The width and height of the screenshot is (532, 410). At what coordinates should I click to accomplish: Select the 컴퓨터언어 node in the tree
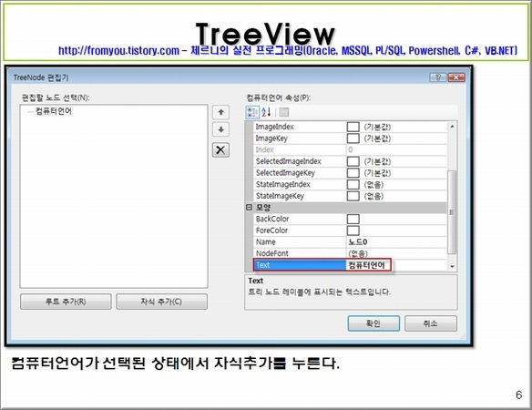(54, 111)
